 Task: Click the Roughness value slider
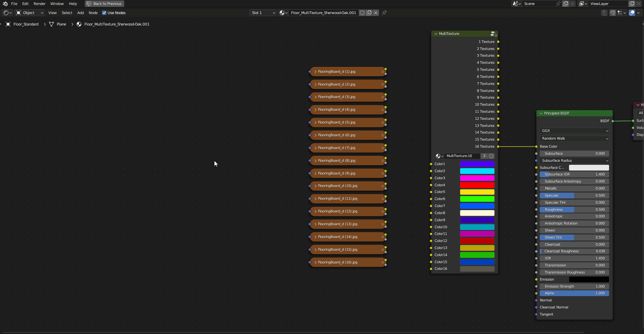click(x=574, y=209)
